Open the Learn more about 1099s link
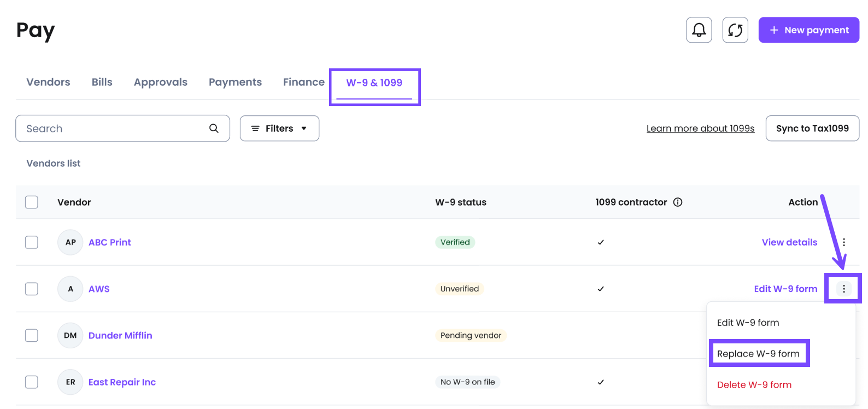This screenshot has height=409, width=868. (x=700, y=128)
